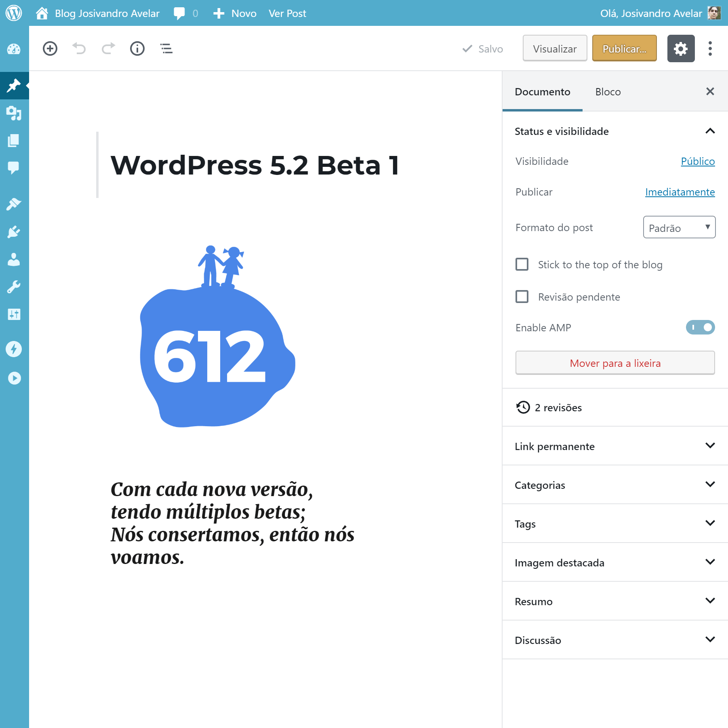Open more tools vertical ellipsis menu
The image size is (728, 728).
[710, 48]
